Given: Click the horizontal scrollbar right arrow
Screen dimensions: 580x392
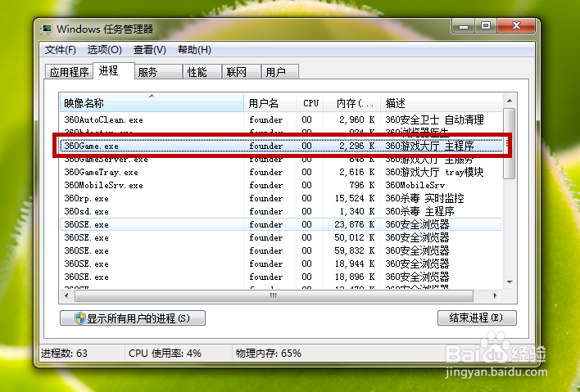Looking at the screenshot, I should click(496, 295).
